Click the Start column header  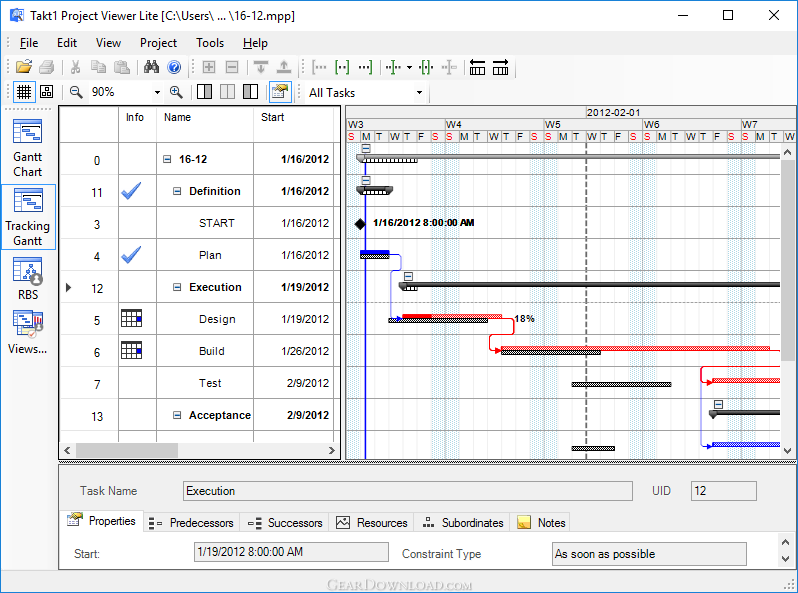(293, 124)
